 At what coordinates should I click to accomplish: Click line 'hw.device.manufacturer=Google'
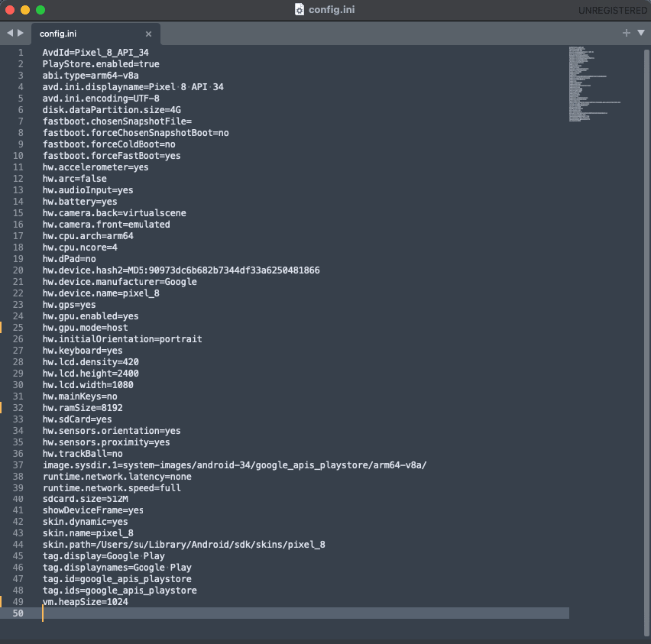119,282
